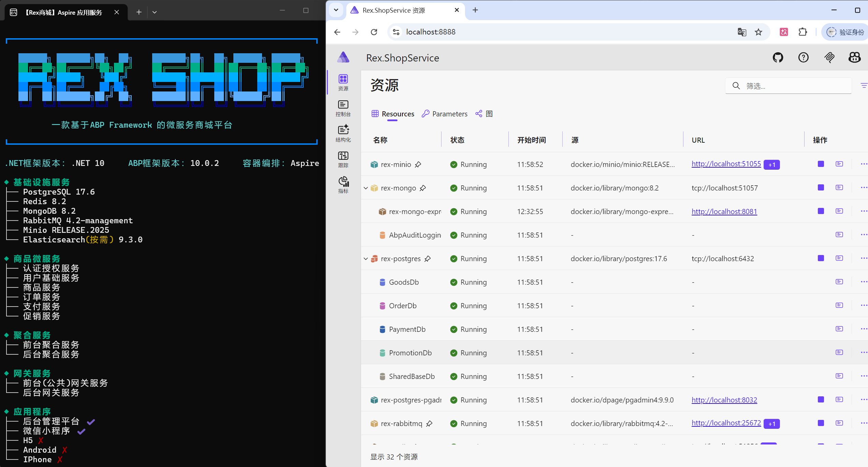Collapse the rex-mongo resource group
The image size is (868, 467).
pos(366,188)
